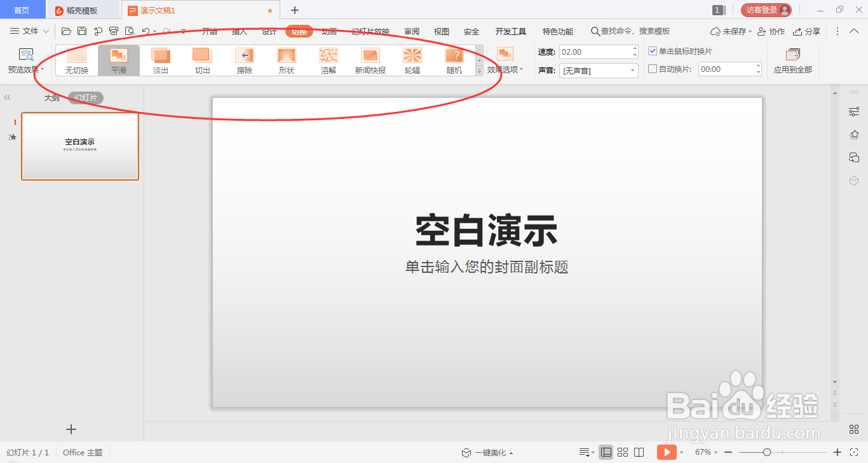Apply the 切出 transition
868x463 pixels.
point(203,61)
